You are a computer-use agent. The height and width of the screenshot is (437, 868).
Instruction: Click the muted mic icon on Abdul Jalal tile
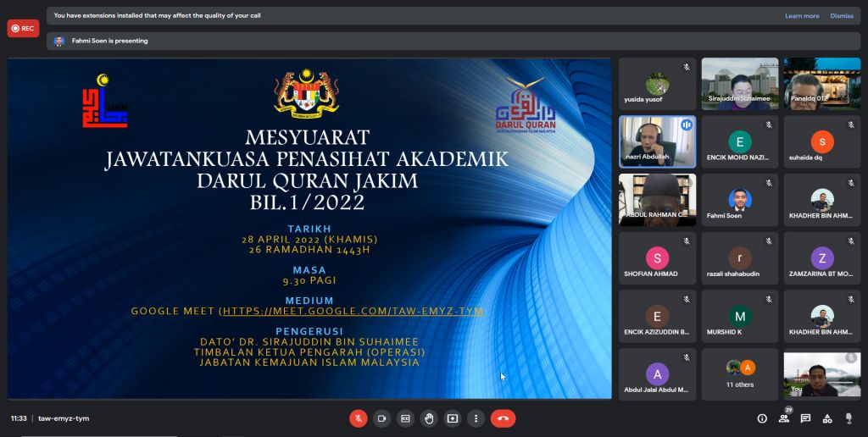click(687, 357)
